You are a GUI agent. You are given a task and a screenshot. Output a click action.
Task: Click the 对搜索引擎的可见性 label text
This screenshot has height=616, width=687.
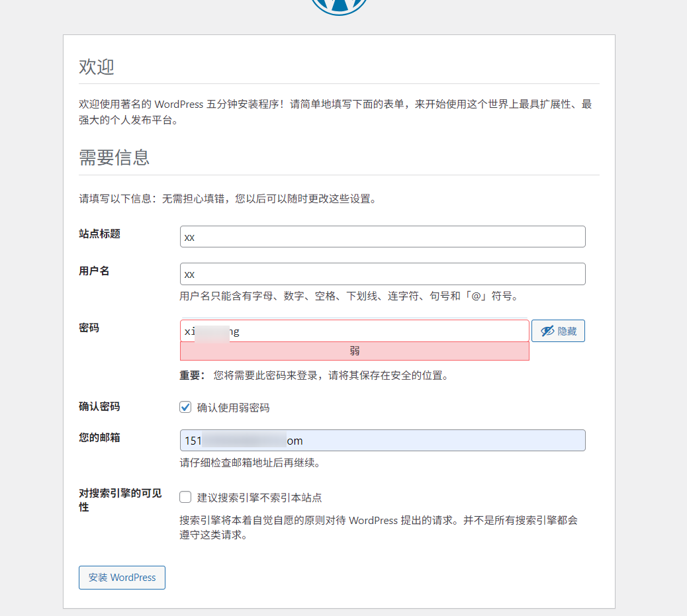120,500
